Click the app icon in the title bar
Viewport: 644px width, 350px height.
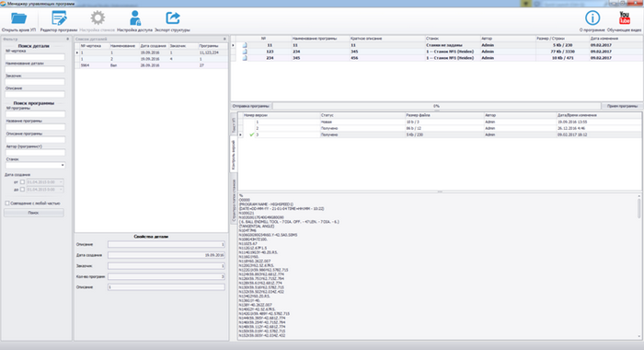click(x=3, y=4)
